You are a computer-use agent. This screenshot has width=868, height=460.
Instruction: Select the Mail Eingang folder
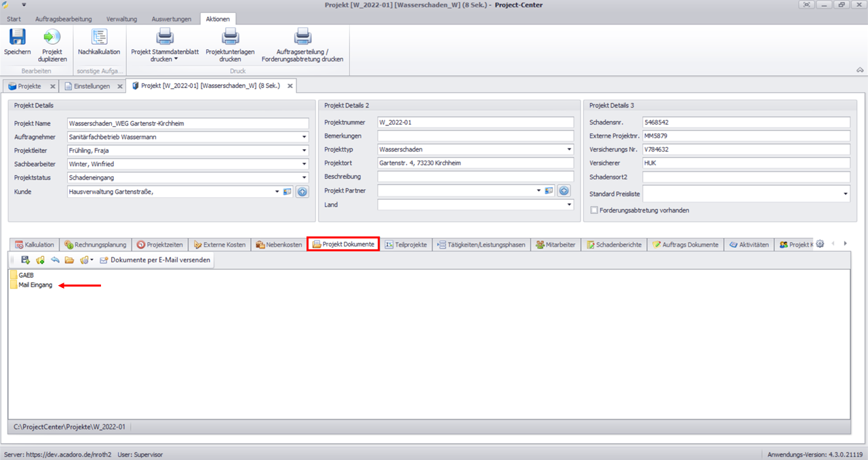pyautogui.click(x=35, y=285)
